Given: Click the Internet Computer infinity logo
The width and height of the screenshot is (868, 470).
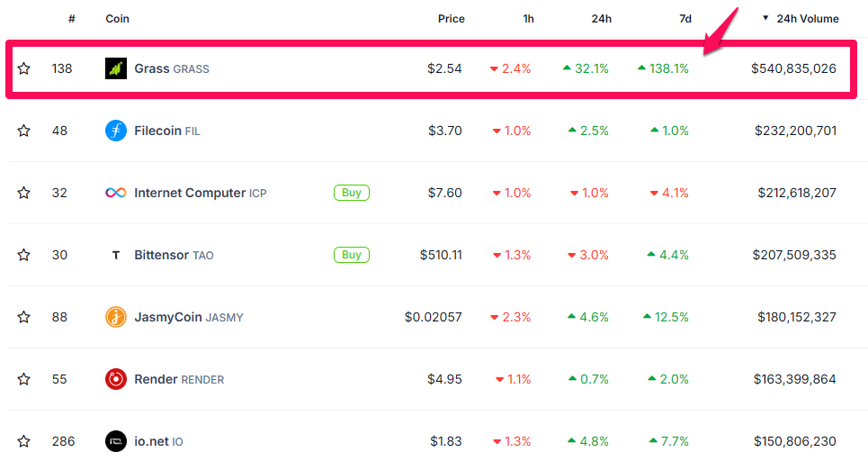Looking at the screenshot, I should (x=116, y=193).
